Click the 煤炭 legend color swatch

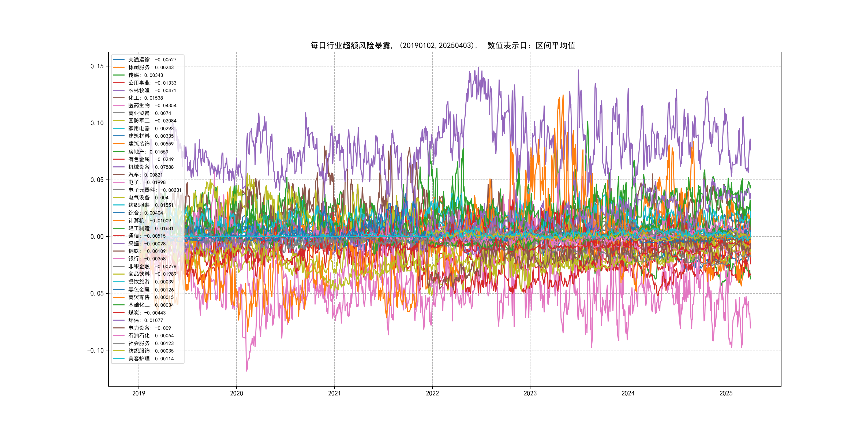[119, 313]
